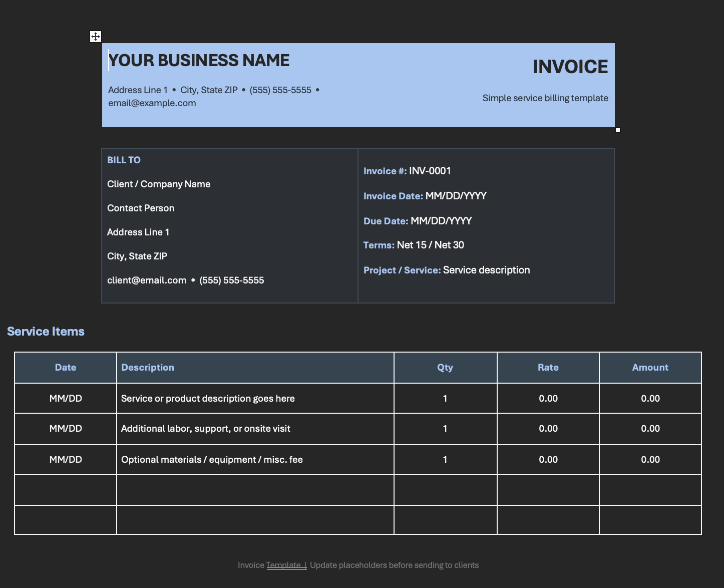Click Rate '0.00' in 'Optional materials' row

(548, 460)
